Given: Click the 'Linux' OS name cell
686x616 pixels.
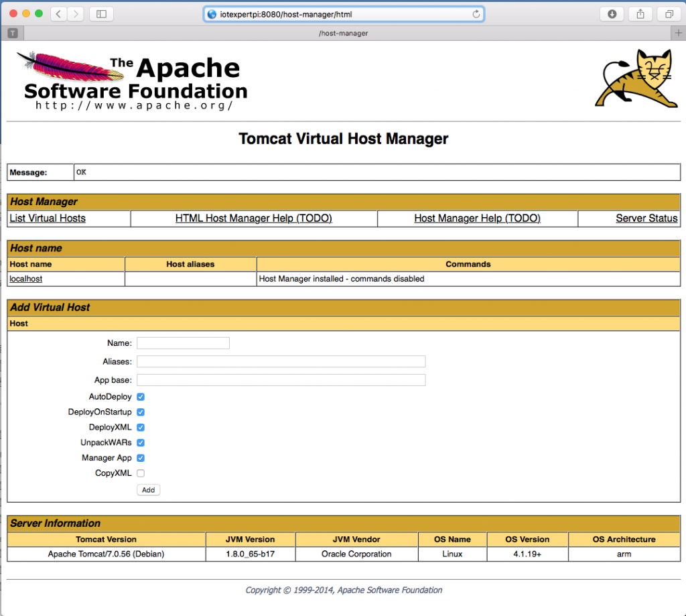Looking at the screenshot, I should [452, 554].
